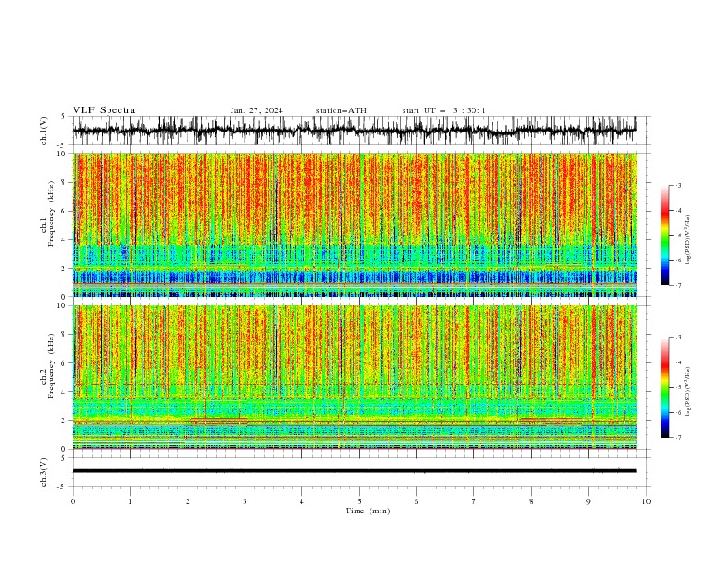Click the "station=ATH" header label
Image resolution: width=728 pixels, height=563 pixels.
[x=341, y=110]
